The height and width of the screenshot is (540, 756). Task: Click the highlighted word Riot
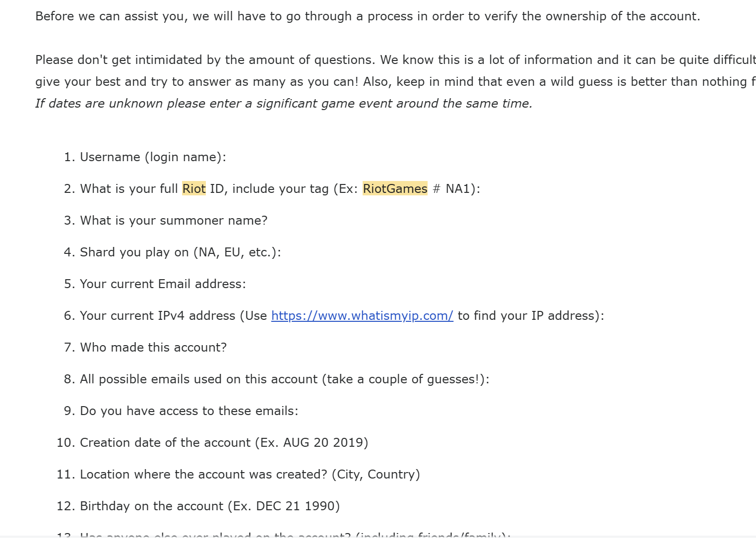tap(193, 189)
